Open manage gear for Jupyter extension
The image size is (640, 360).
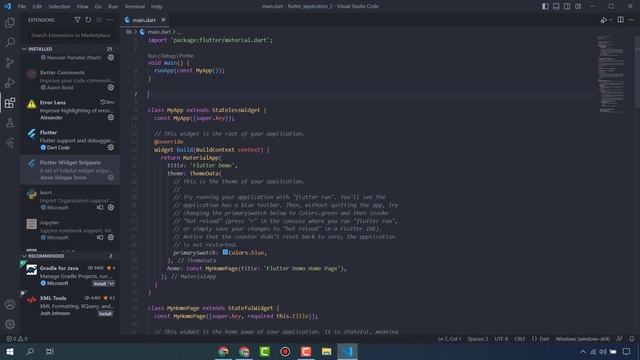pyautogui.click(x=111, y=238)
